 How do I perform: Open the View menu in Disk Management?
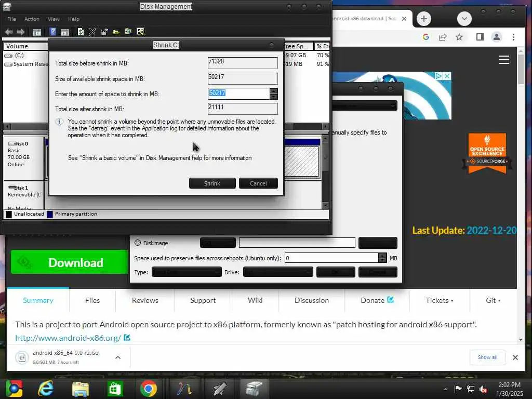(x=54, y=19)
